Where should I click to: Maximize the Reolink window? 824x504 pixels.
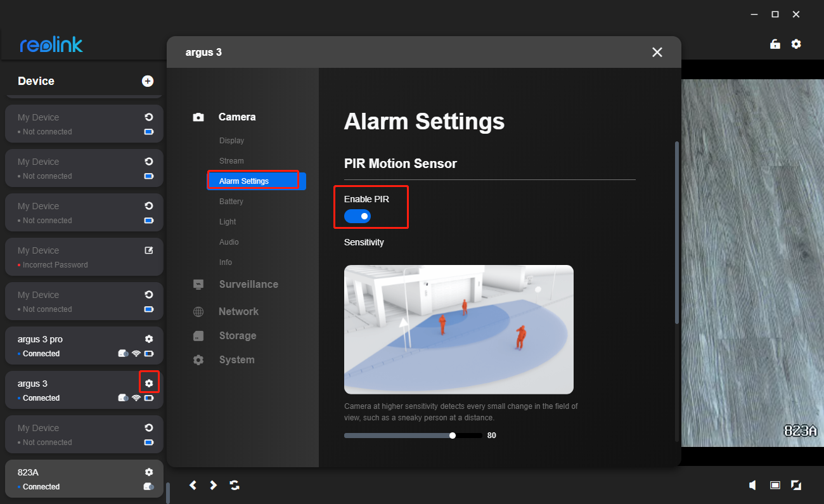tap(775, 14)
